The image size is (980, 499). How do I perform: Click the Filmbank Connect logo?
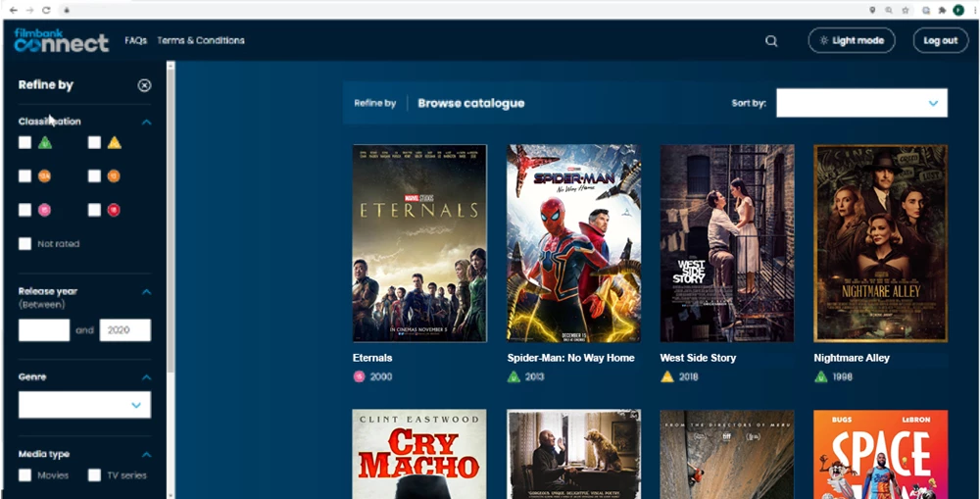click(61, 40)
